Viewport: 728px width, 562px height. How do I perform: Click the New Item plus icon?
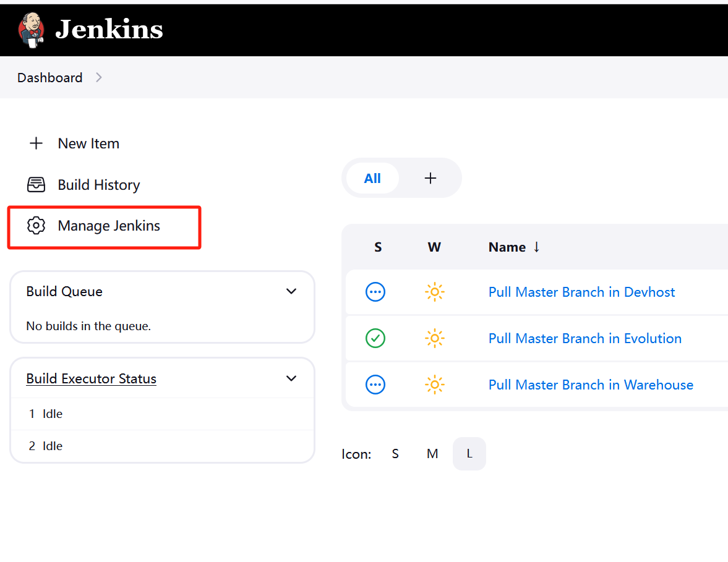pyautogui.click(x=36, y=143)
